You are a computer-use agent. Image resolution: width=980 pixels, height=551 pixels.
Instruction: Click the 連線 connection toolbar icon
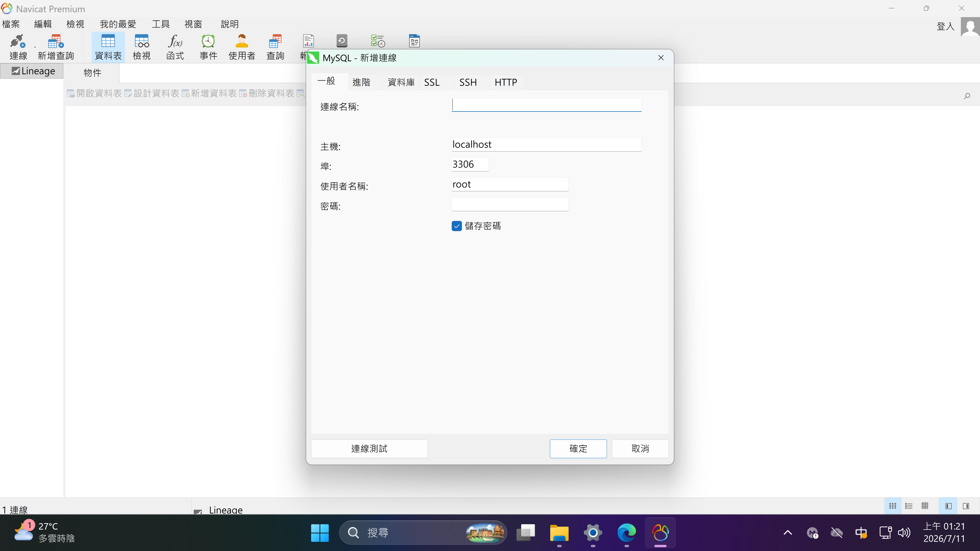click(18, 47)
